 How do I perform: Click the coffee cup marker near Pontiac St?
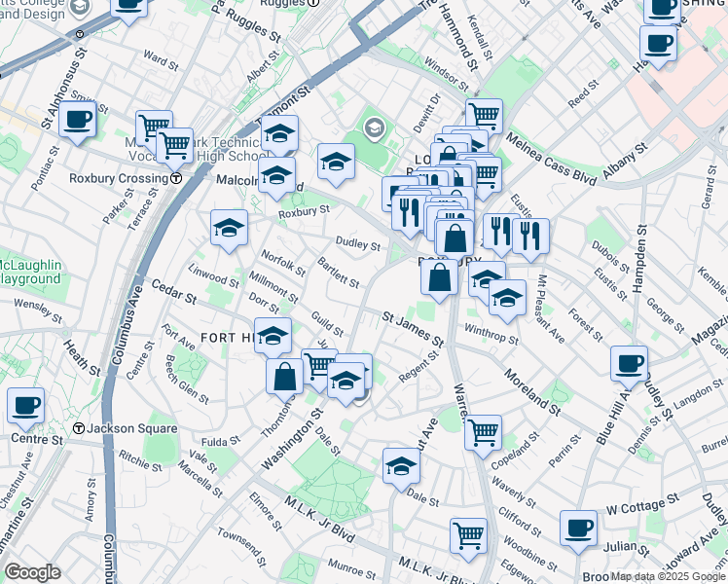point(77,121)
